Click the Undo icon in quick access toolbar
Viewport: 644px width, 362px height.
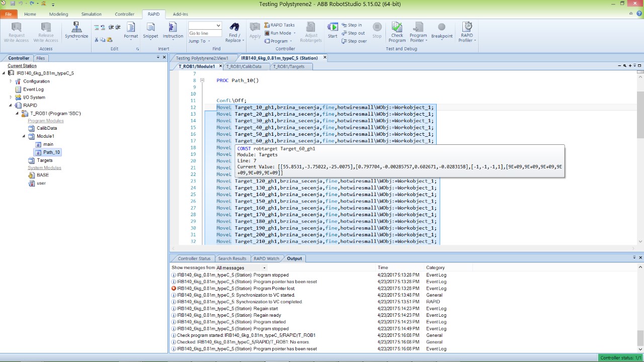(x=21, y=4)
